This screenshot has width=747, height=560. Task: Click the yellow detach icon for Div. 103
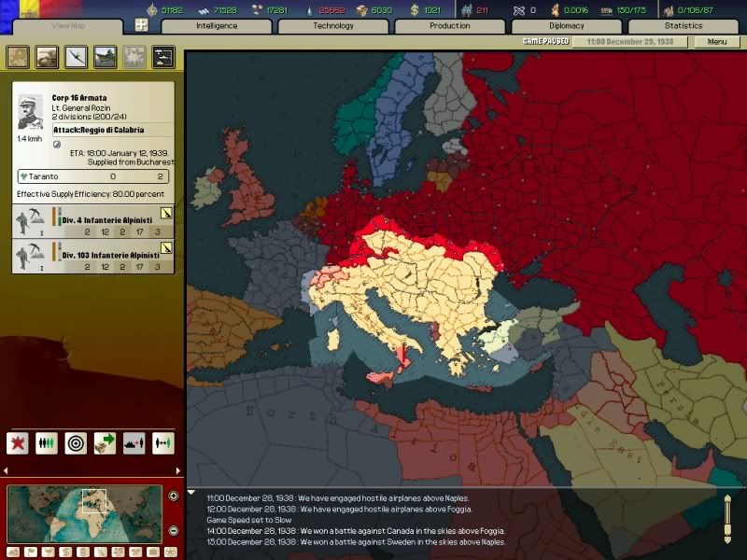(x=166, y=248)
